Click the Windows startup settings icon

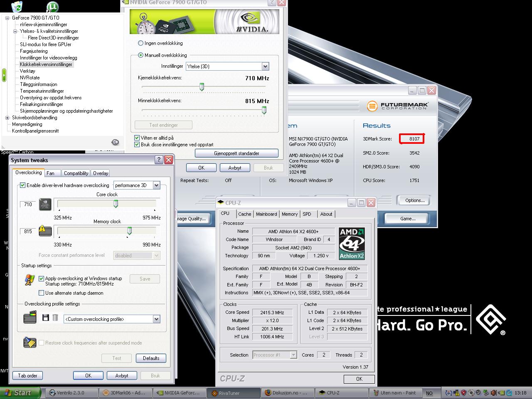pos(30,281)
